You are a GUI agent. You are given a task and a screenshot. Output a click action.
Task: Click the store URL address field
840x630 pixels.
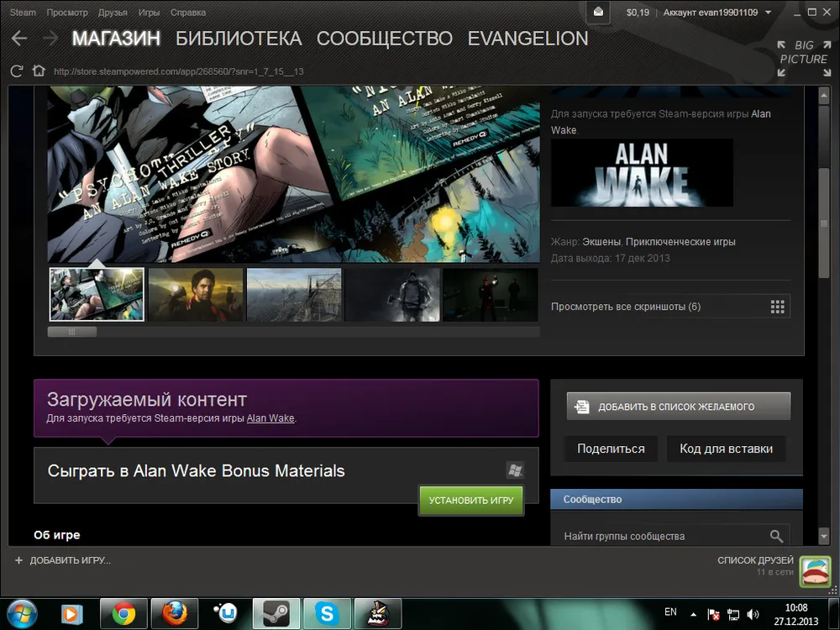pos(179,71)
